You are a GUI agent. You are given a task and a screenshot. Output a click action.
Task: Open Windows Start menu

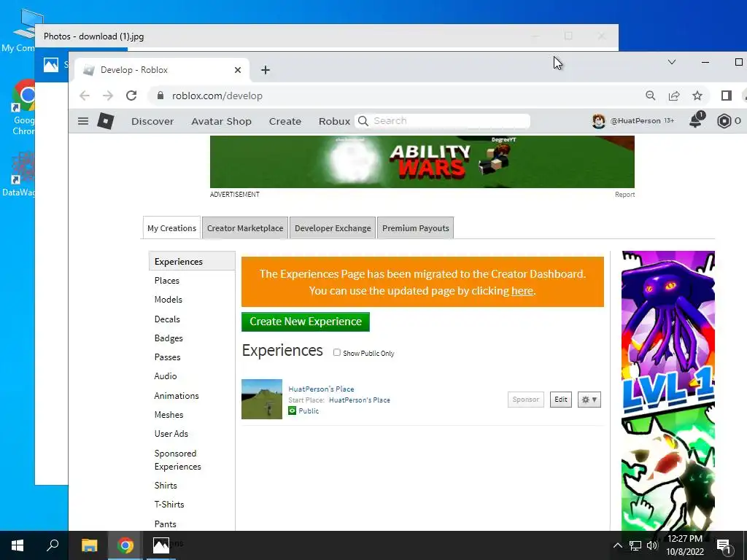(x=18, y=545)
